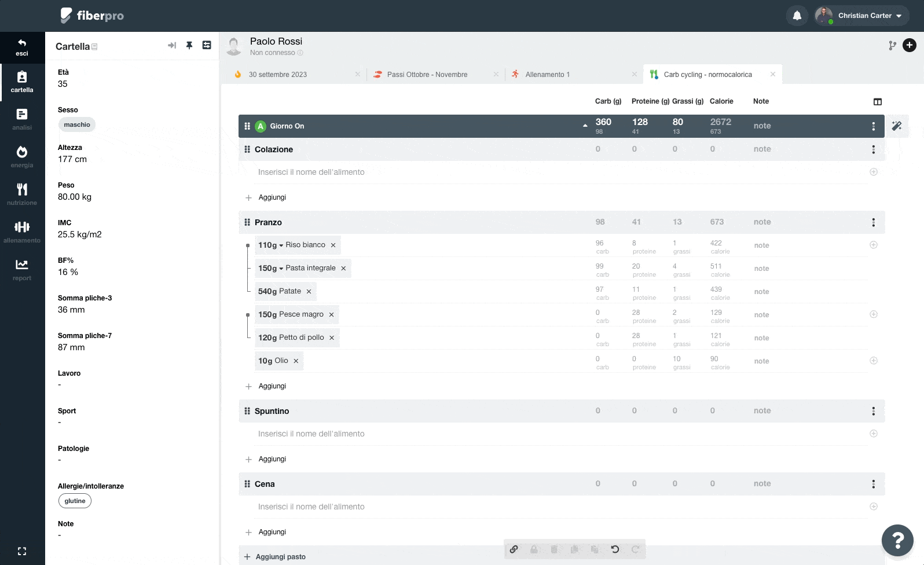This screenshot has width=924, height=565.
Task: Click the redo icon in bottom toolbar
Action: 635,549
